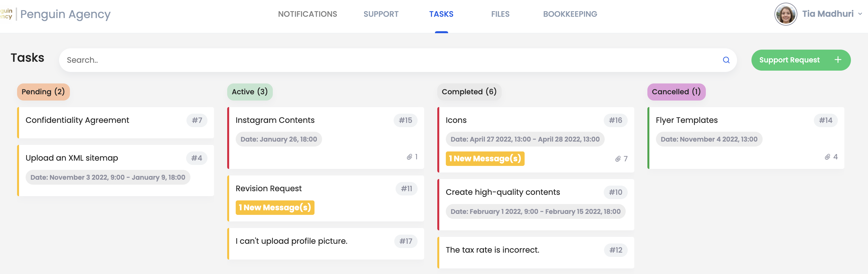Click the New Message badge on Revision Request

click(x=275, y=208)
